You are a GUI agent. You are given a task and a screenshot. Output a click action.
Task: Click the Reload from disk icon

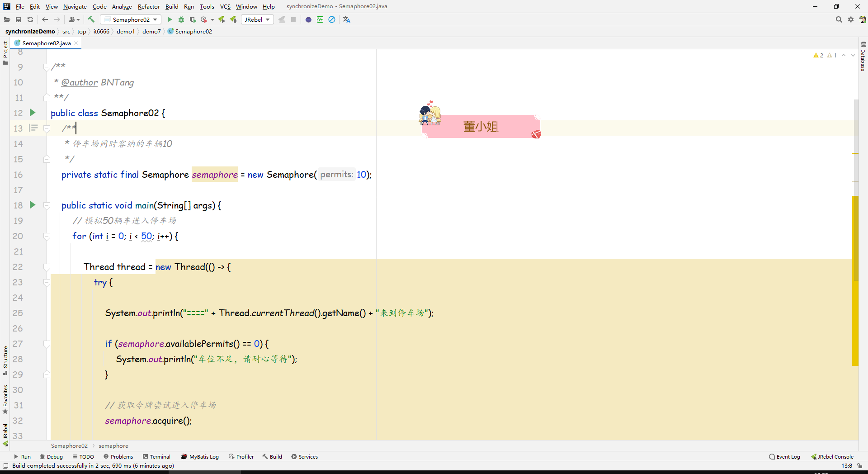[30, 19]
